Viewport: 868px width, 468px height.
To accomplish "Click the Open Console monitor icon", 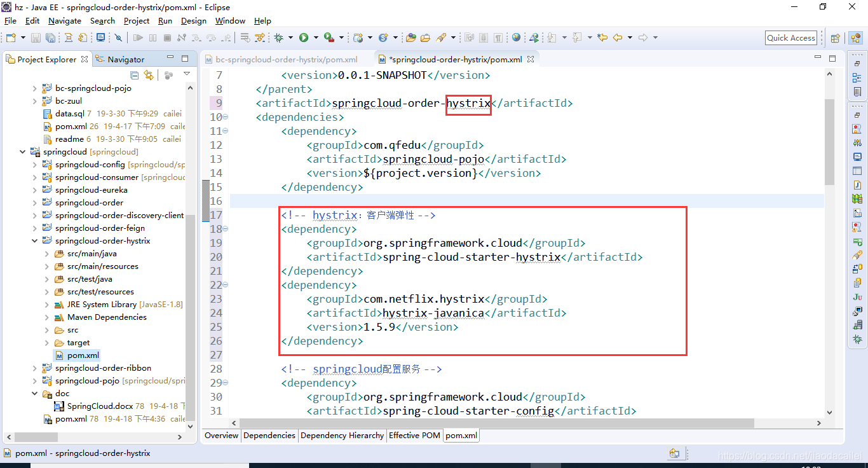I will 100,38.
